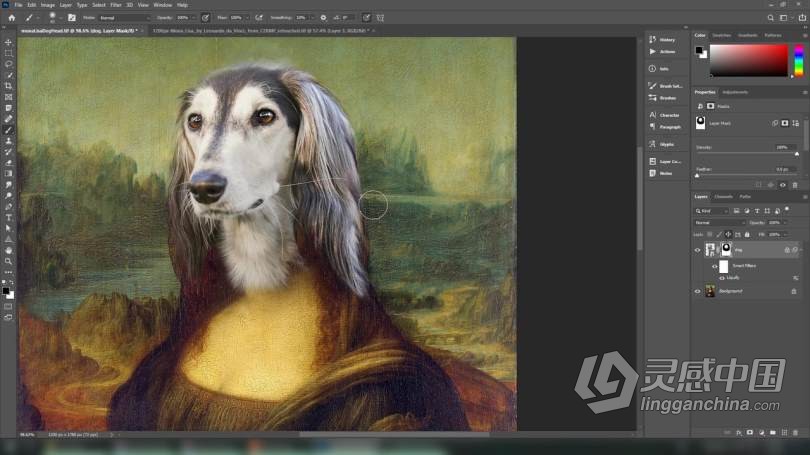Select the dog layer mask thumbnail
This screenshot has width=810, height=455.
pyautogui.click(x=726, y=250)
